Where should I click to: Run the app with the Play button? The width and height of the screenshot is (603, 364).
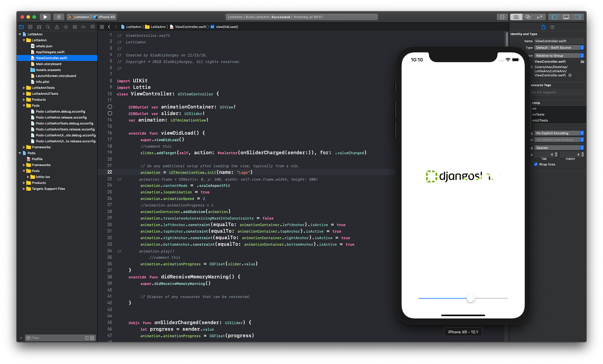45,17
